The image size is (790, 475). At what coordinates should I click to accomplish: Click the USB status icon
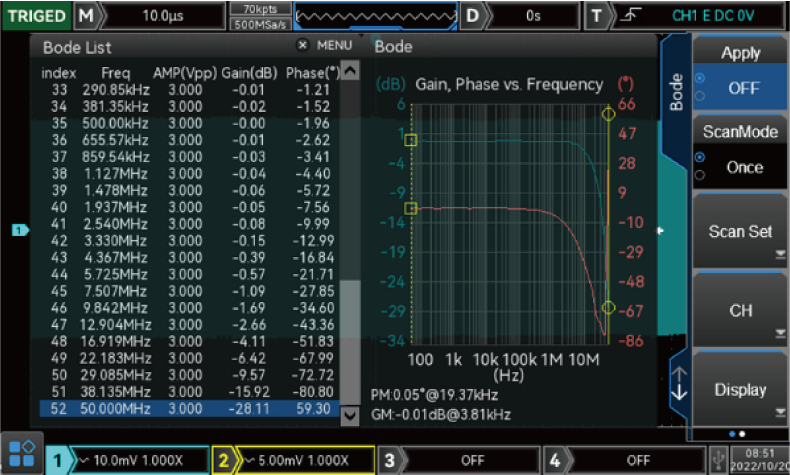(x=719, y=459)
